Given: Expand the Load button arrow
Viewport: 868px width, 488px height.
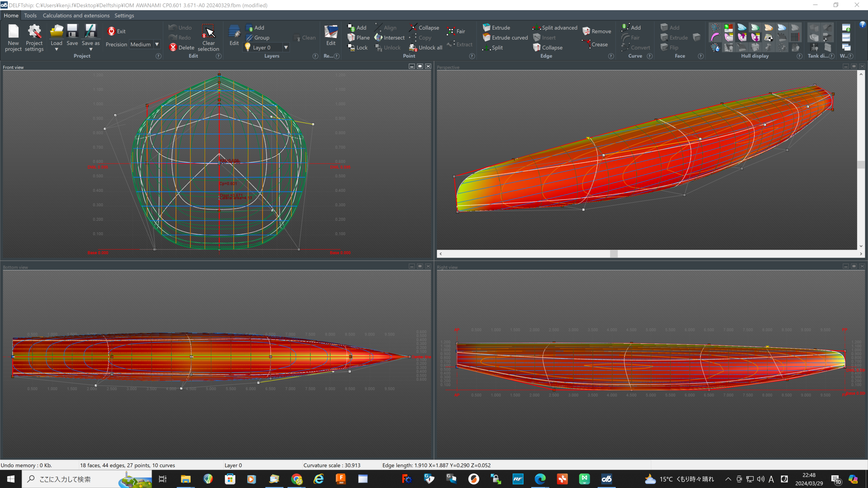Looking at the screenshot, I should [57, 49].
